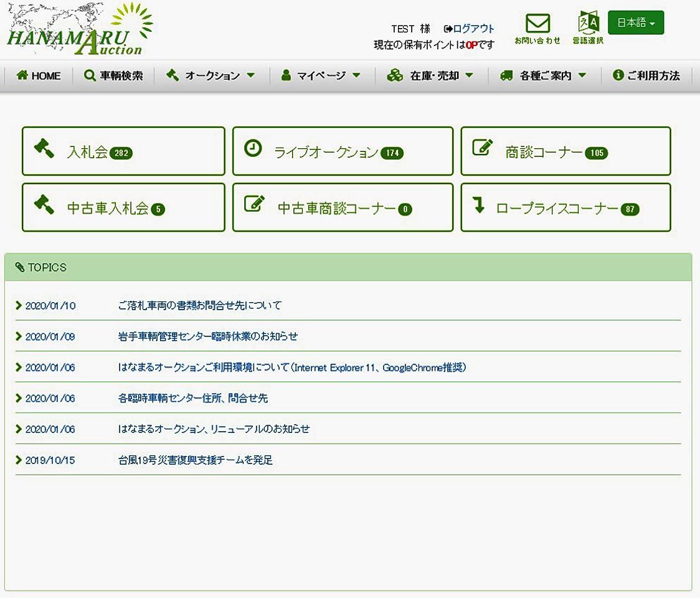Click the ログアウト link
Viewport: 700px width, 598px height.
[x=473, y=29]
